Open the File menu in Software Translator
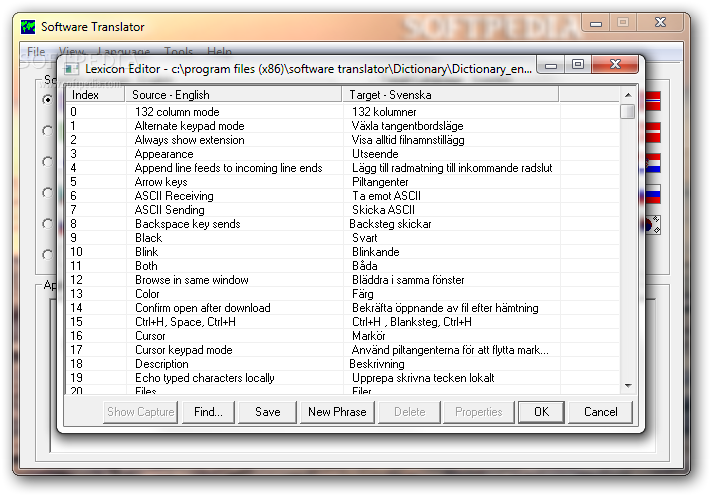 (x=36, y=52)
